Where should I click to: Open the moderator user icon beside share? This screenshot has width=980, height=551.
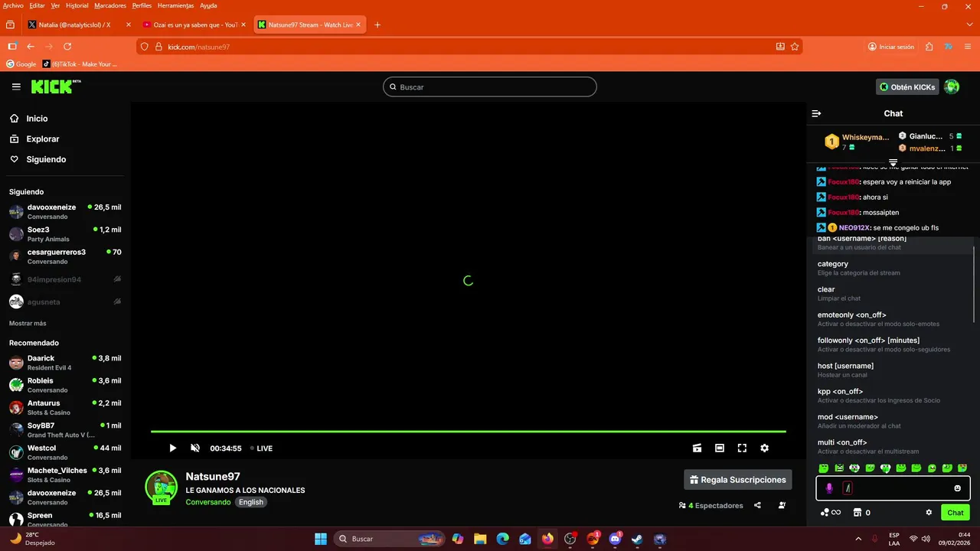[x=782, y=505]
